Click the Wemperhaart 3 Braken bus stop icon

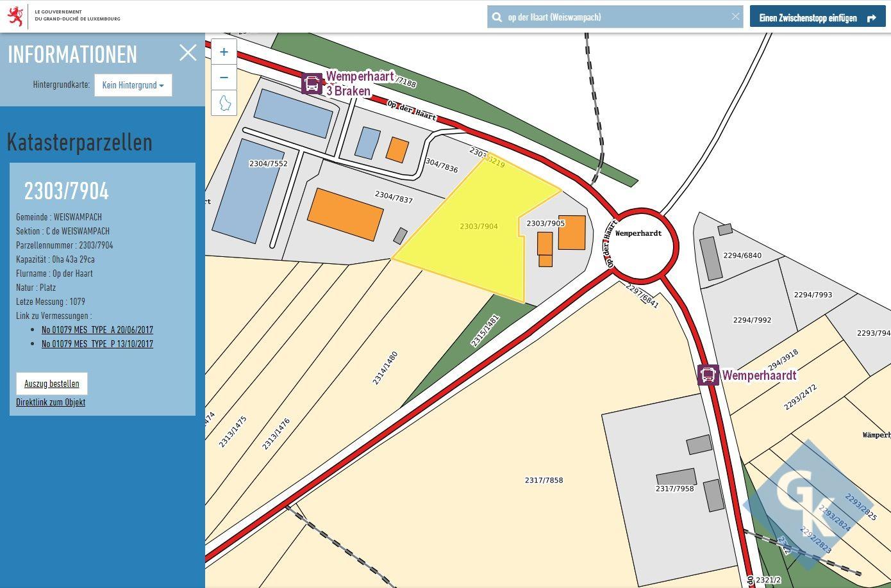tap(312, 83)
